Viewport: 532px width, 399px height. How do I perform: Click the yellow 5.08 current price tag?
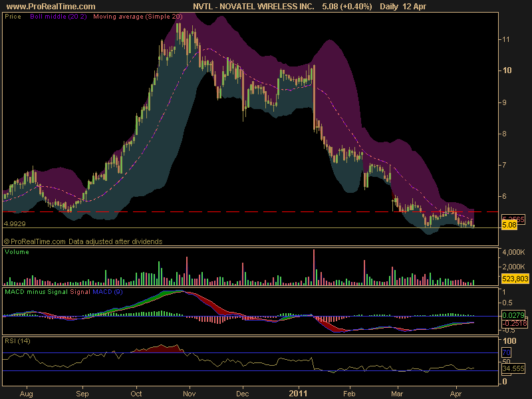click(x=509, y=225)
